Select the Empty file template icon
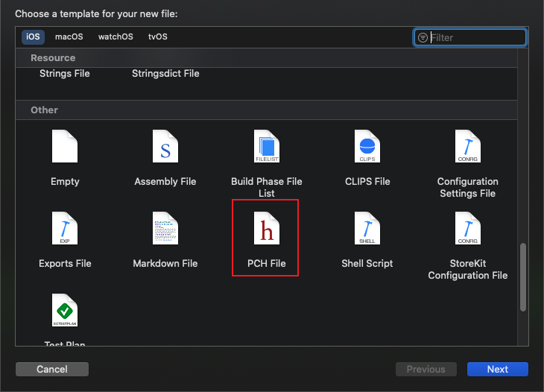544x392 pixels. [65, 148]
